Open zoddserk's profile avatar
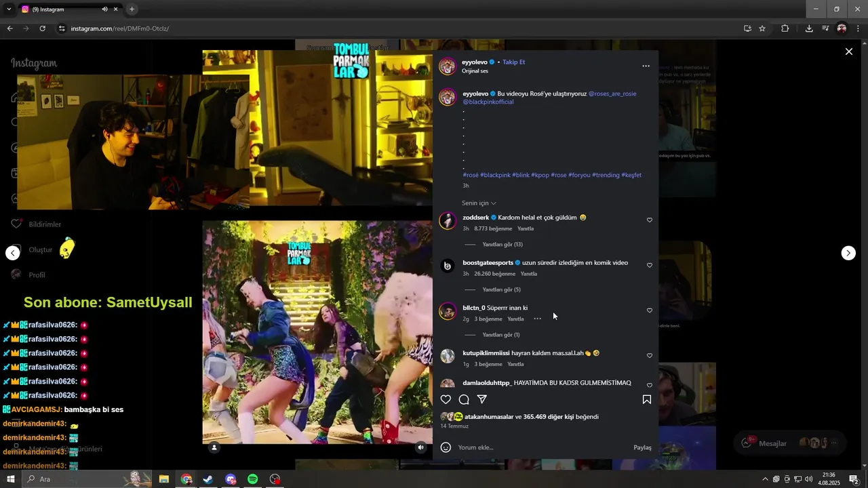The height and width of the screenshot is (488, 868). (x=447, y=221)
